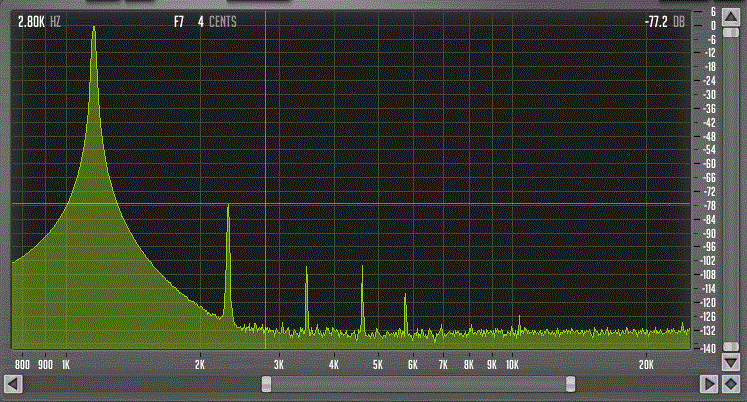Click the horizontal scroll right arrow button

point(709,384)
